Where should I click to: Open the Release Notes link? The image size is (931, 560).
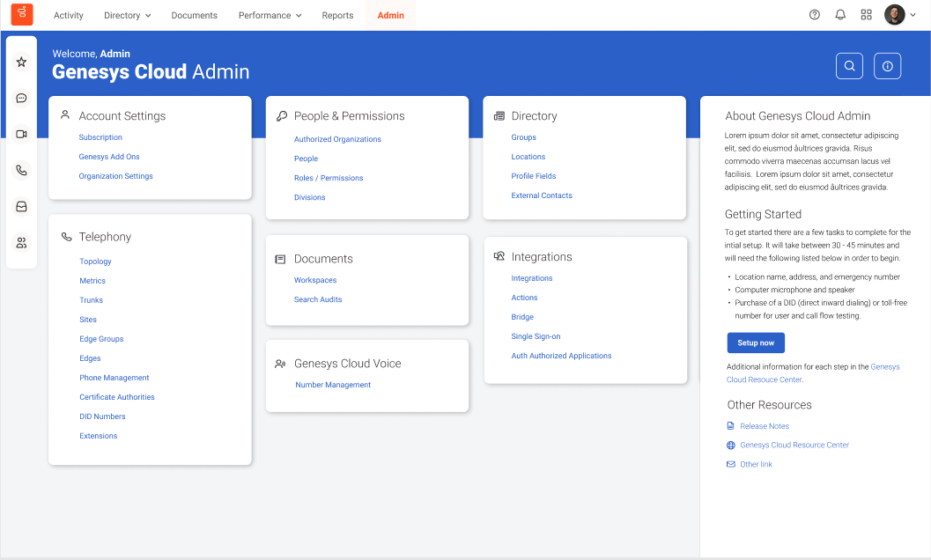pos(764,426)
